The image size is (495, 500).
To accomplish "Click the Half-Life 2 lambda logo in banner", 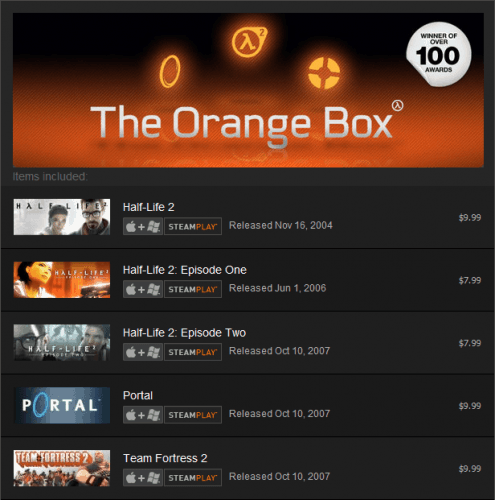I will coord(250,42).
